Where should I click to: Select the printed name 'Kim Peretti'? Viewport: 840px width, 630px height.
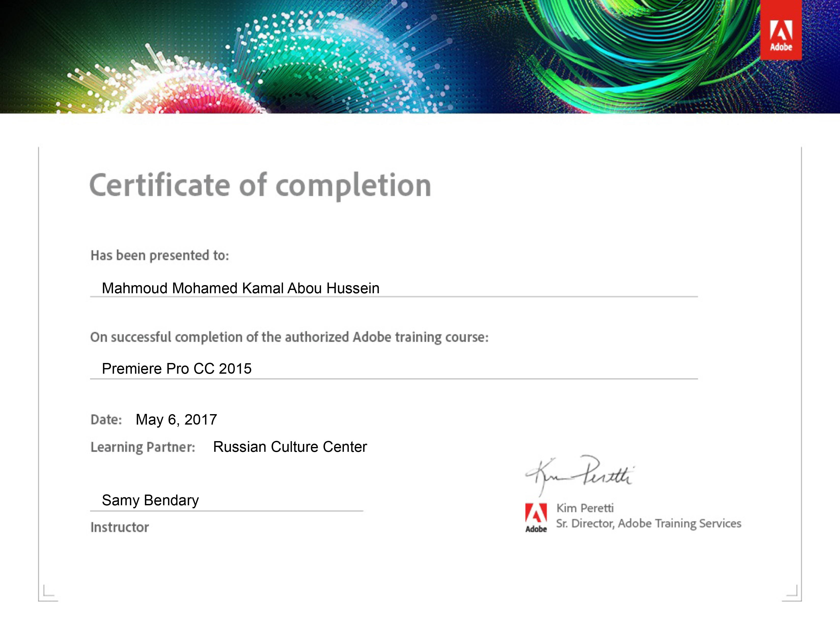585,508
